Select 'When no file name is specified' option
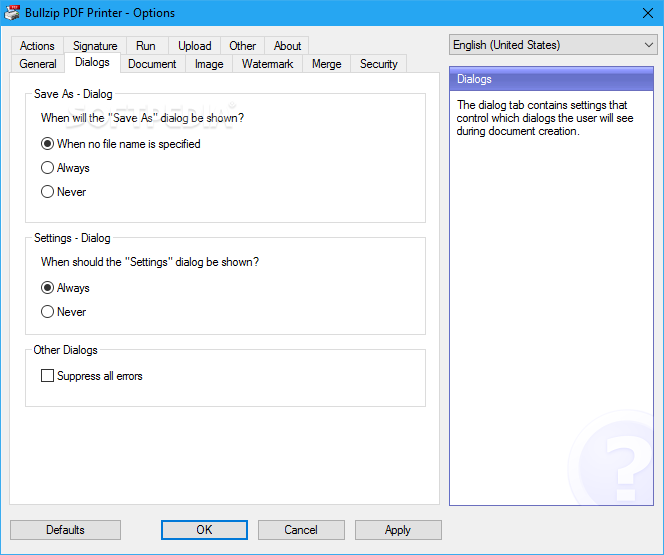664x555 pixels. point(121,144)
